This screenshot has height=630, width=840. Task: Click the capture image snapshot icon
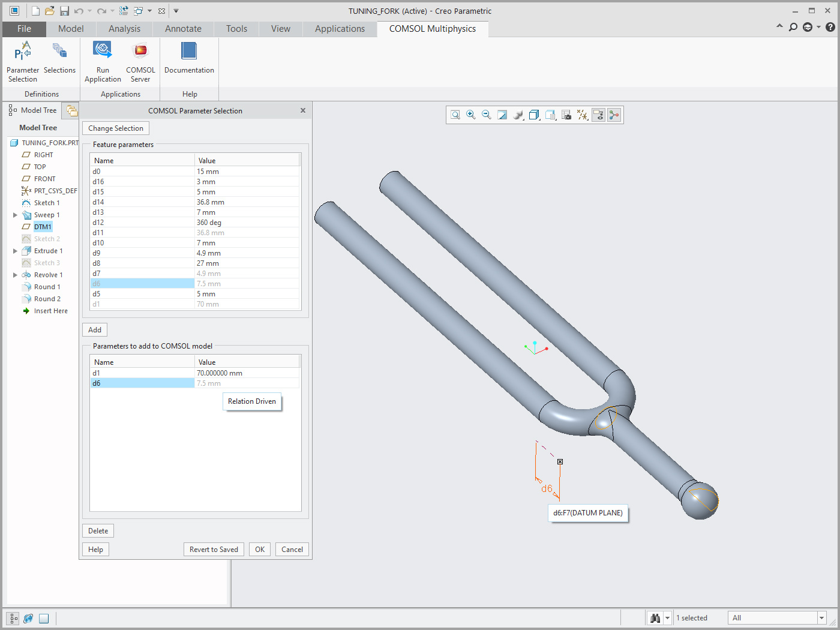[566, 115]
